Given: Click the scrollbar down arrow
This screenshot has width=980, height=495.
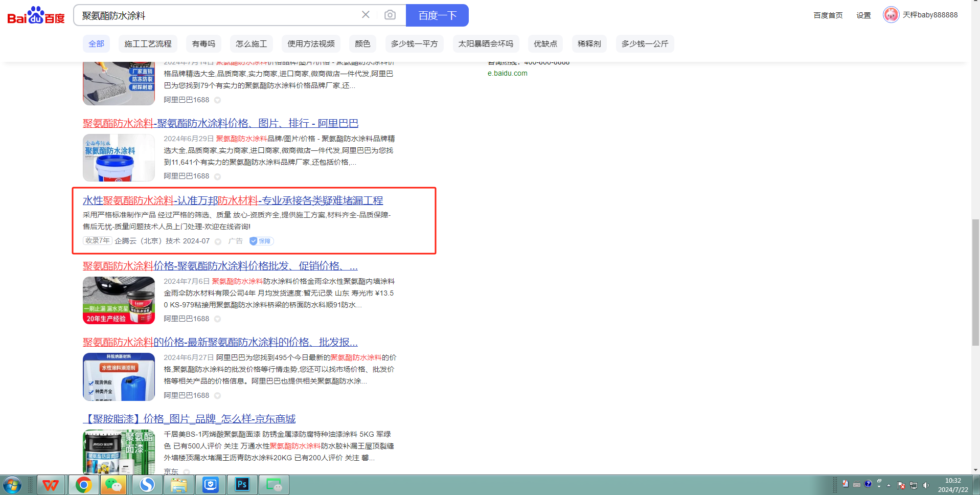Looking at the screenshot, I should click(975, 470).
